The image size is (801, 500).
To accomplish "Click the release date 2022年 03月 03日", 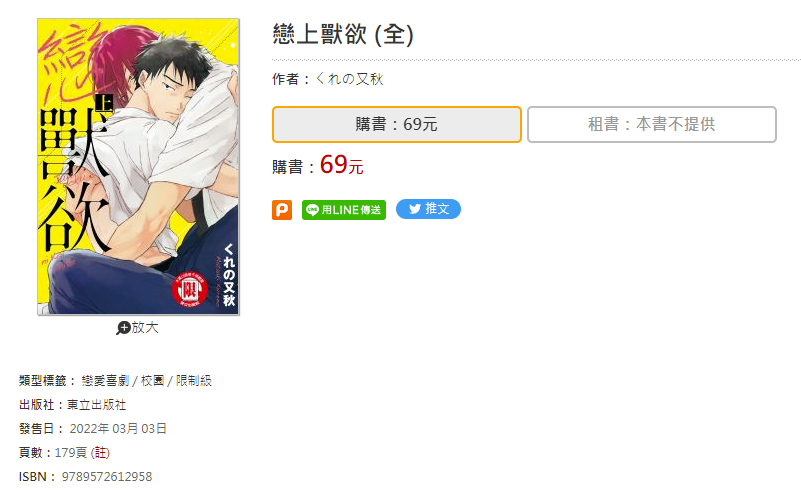I will point(118,428).
